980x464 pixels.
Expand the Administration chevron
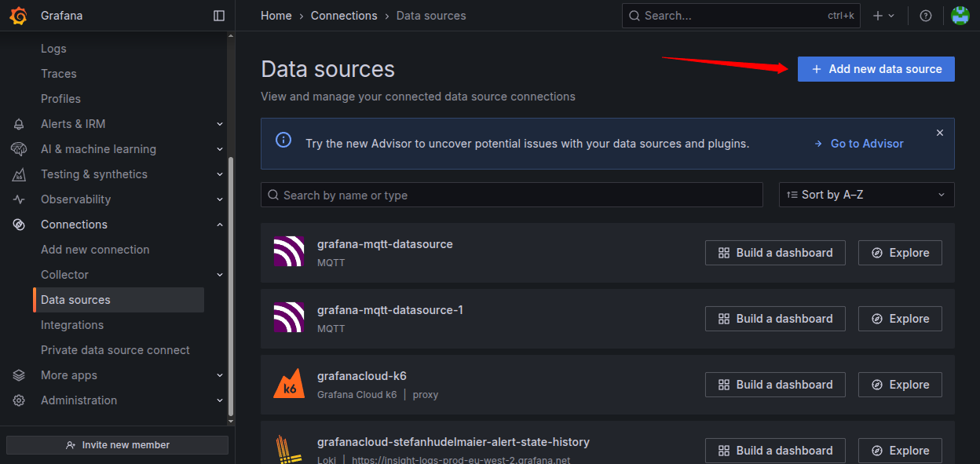click(x=220, y=400)
